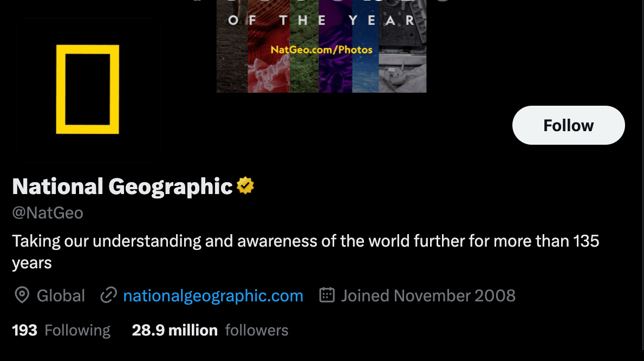644x361 pixels.
Task: Click the bio text about 135 years
Action: pyautogui.click(x=305, y=241)
